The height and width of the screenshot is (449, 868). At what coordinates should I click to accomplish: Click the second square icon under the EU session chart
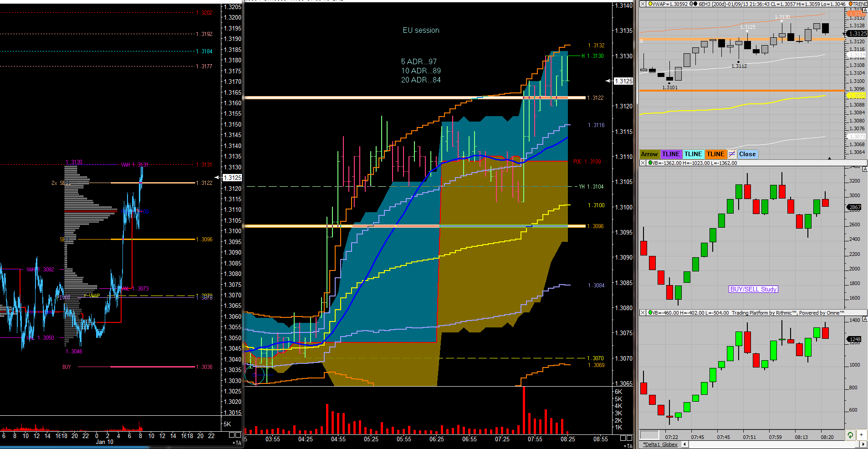tap(629, 438)
